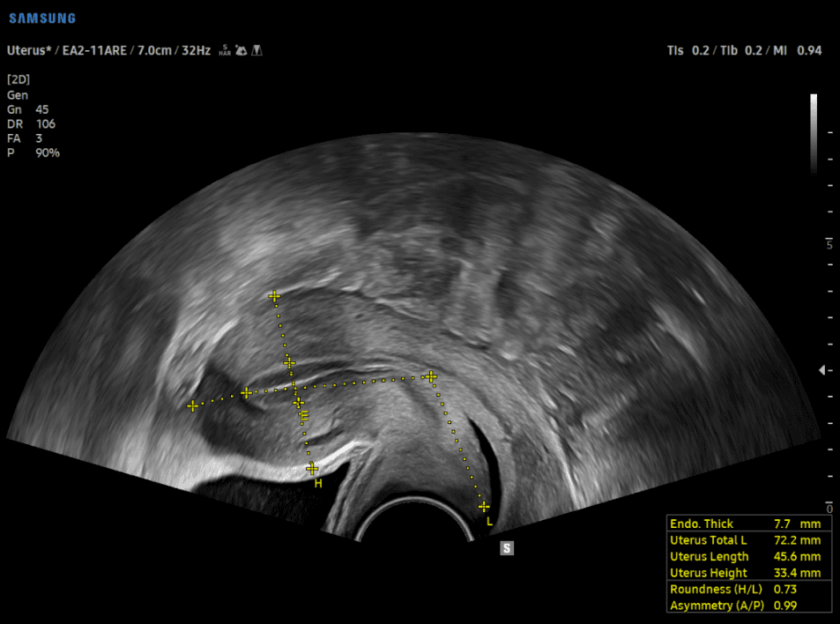Click the focus position arrow on the depth scale
The image size is (840, 624).
pyautogui.click(x=822, y=370)
